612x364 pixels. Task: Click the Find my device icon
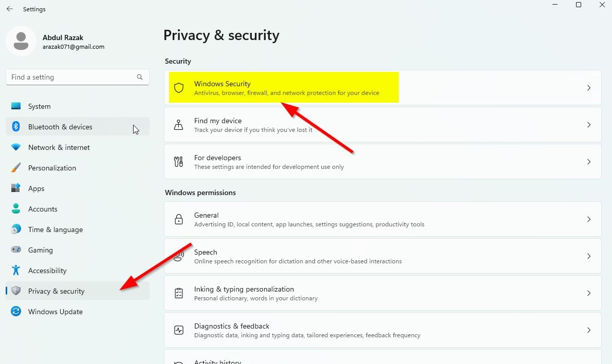[179, 125]
